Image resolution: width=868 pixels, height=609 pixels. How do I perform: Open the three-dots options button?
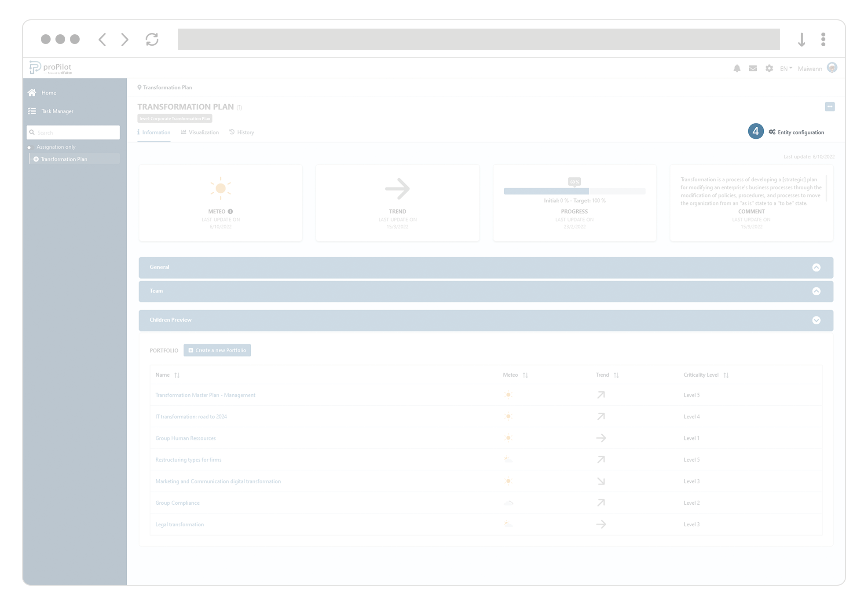click(x=830, y=106)
